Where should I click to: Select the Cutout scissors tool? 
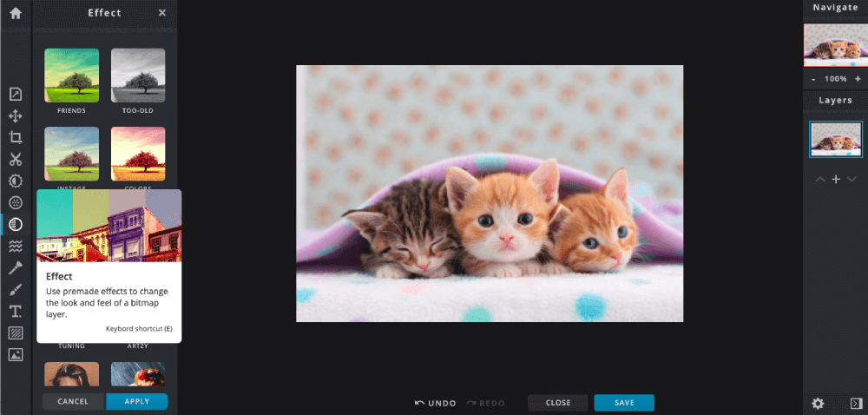(16, 160)
